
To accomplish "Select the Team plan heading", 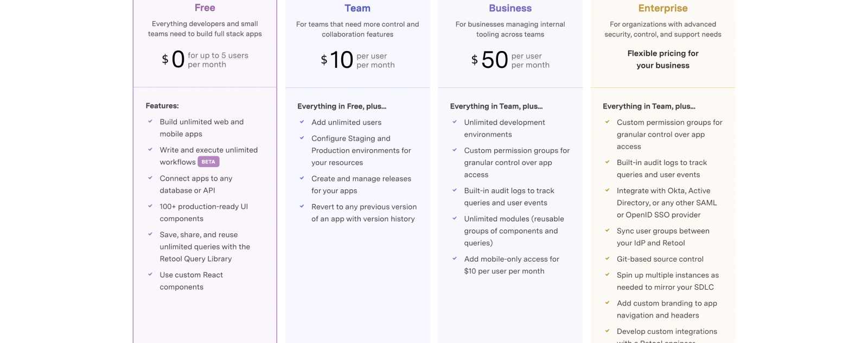I will (358, 8).
